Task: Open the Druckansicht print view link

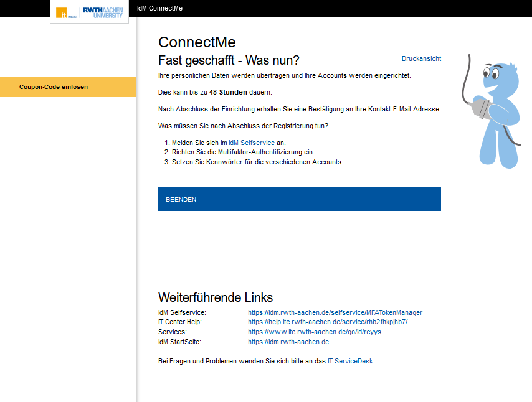Action: point(421,58)
